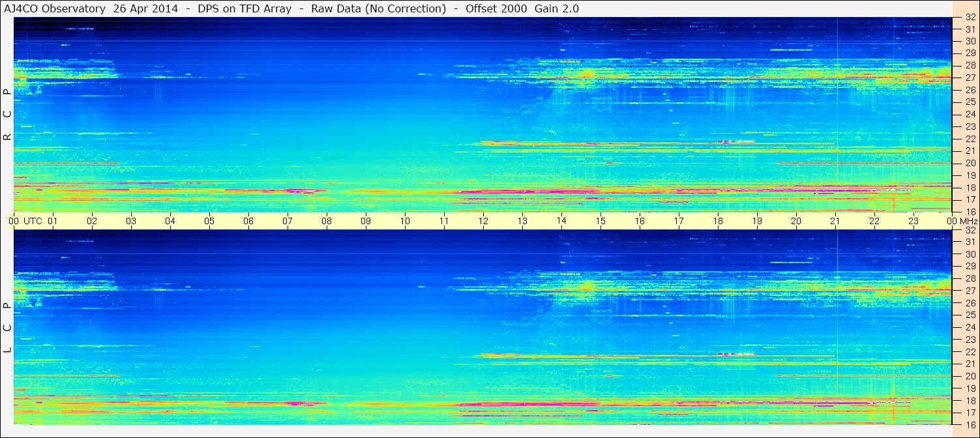Click the Raw Data (No Correction) text
980x438 pixels.
click(x=379, y=9)
